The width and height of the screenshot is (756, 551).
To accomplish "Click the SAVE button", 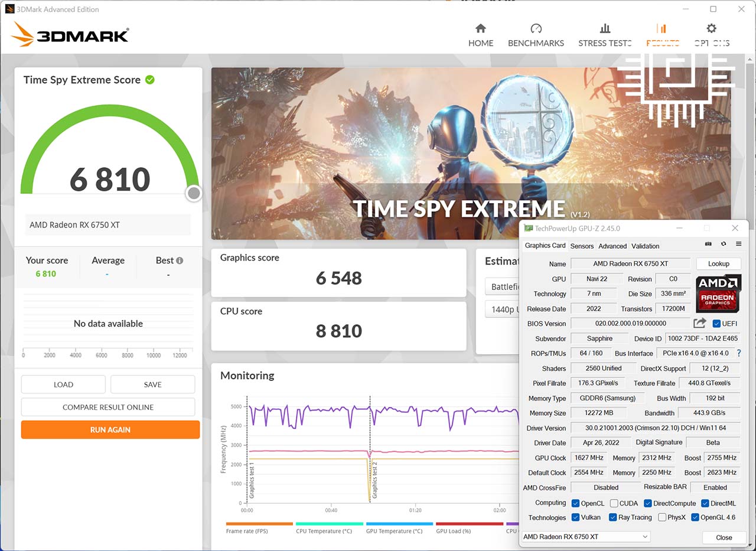I will (152, 384).
